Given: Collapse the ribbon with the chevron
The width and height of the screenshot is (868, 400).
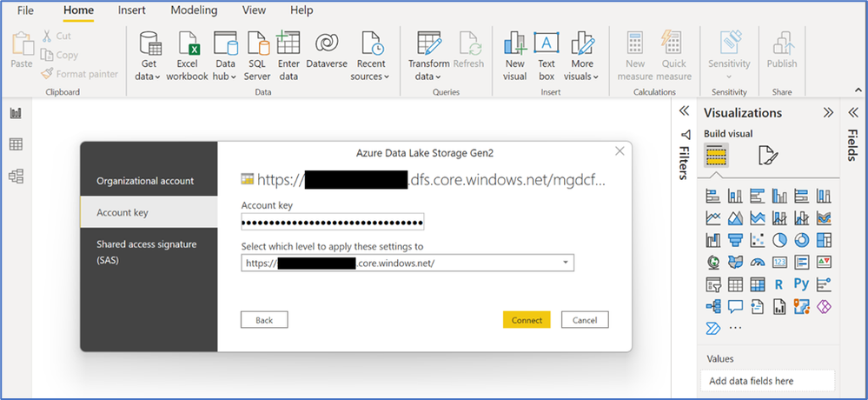Looking at the screenshot, I should click(858, 90).
